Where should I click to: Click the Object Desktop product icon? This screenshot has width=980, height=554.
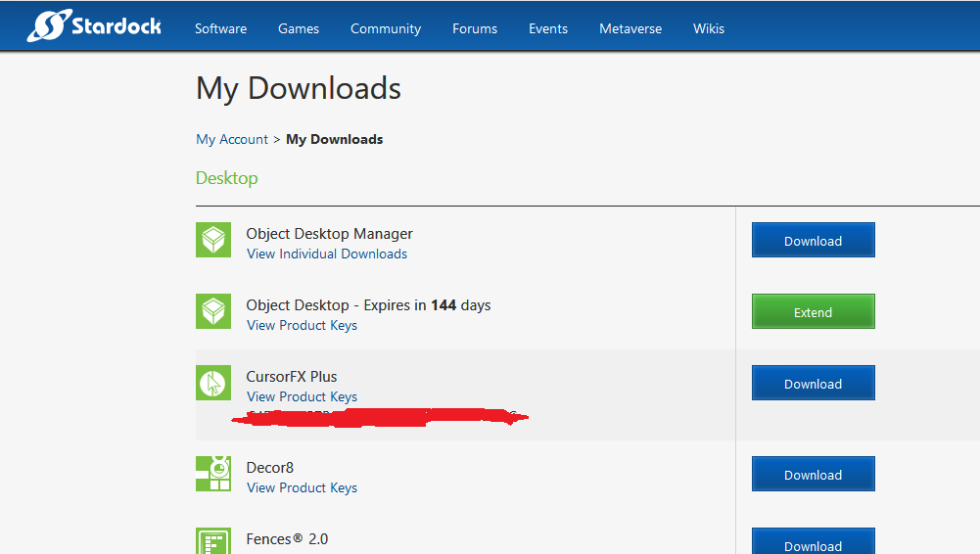coord(213,312)
